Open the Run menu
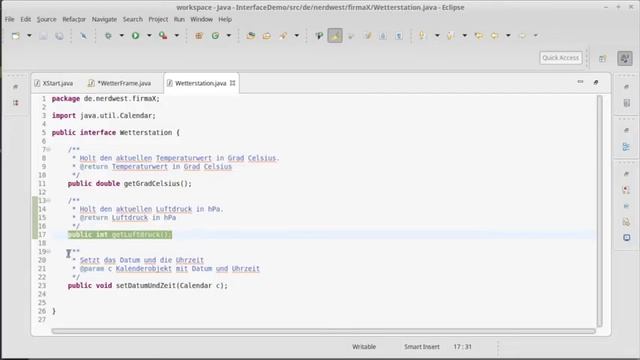640x360 pixels. 179,19
